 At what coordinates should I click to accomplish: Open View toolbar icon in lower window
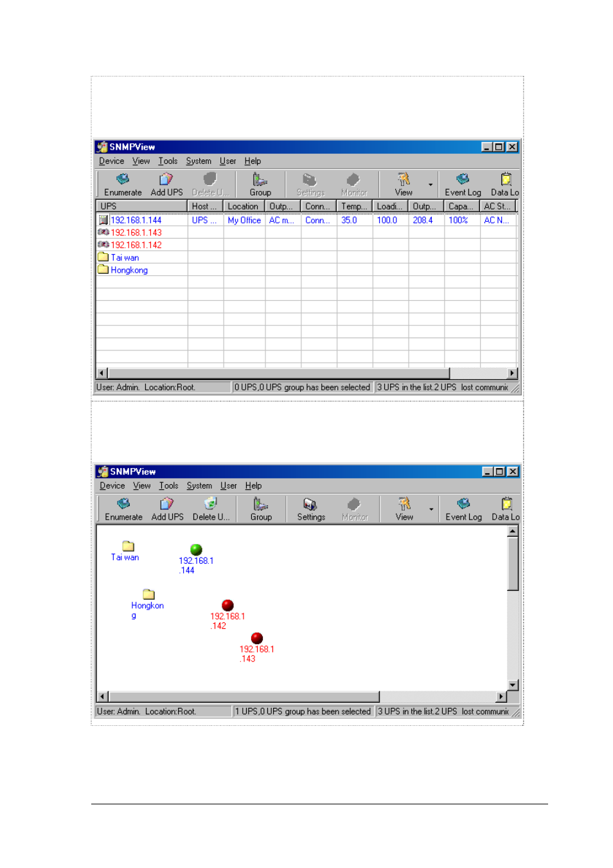pyautogui.click(x=404, y=509)
